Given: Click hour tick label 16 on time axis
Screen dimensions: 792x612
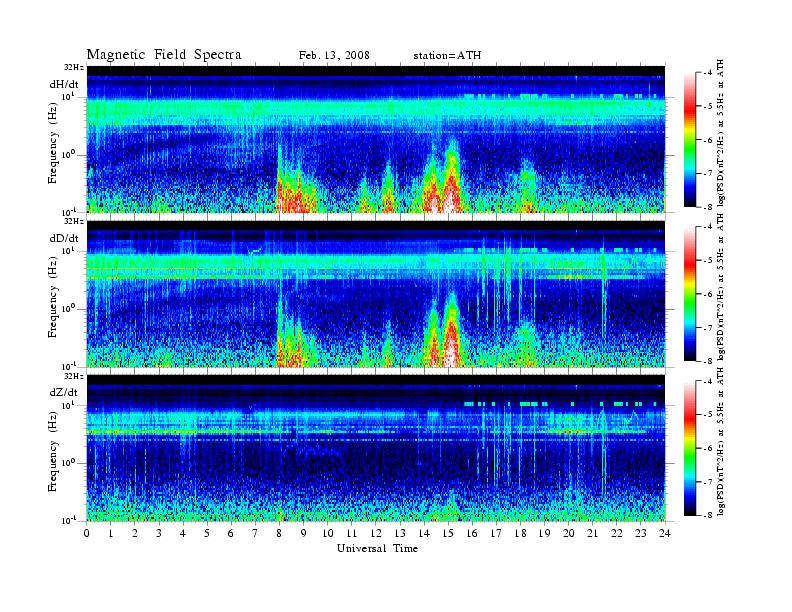Looking at the screenshot, I should 472,533.
